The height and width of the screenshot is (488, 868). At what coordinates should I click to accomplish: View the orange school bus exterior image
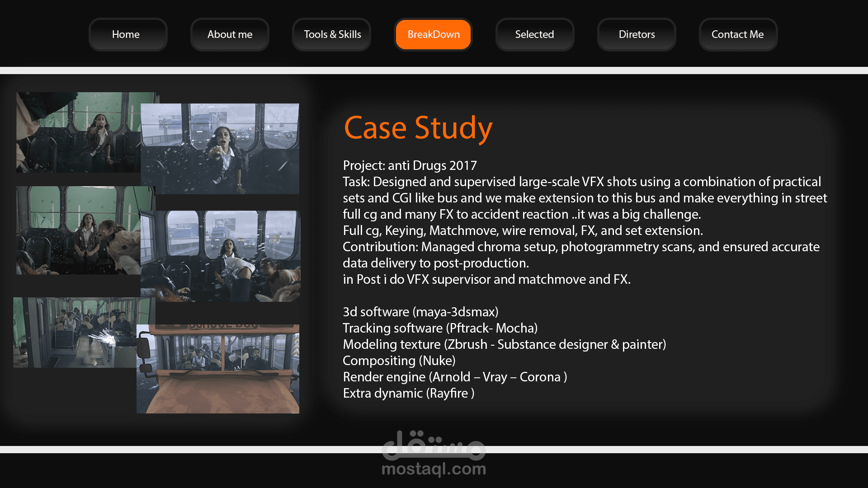pos(218,369)
